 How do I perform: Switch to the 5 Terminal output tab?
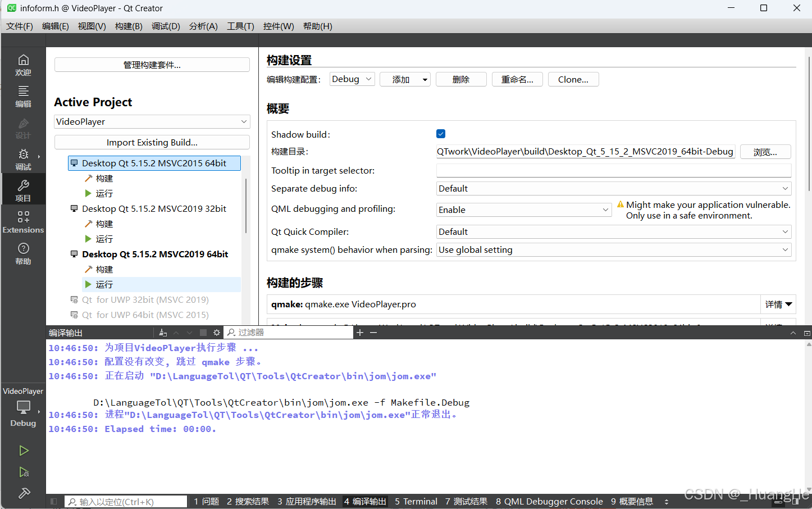(x=416, y=501)
